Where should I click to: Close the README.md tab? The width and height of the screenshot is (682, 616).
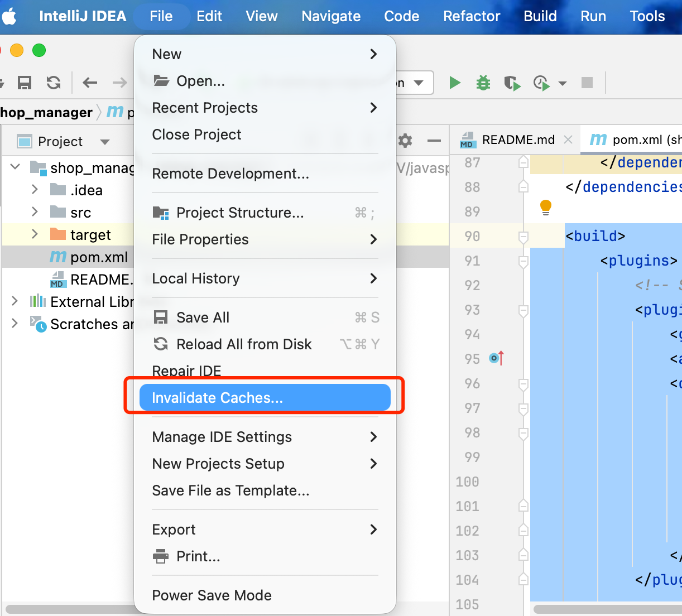click(568, 139)
